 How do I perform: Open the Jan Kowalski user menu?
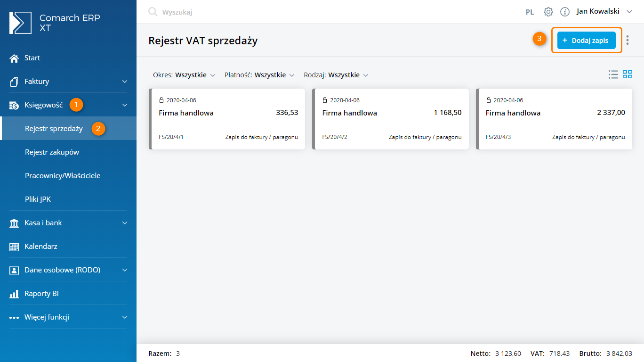point(604,11)
